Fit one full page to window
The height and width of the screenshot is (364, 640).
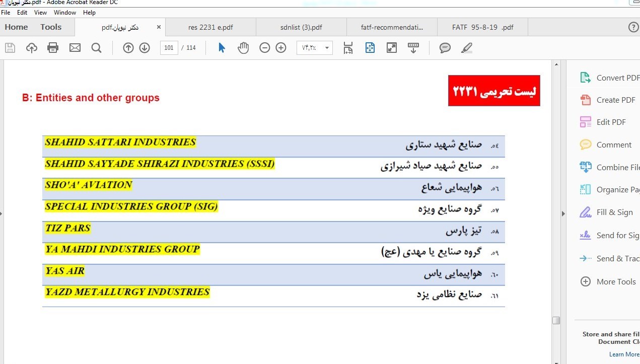[x=370, y=48]
